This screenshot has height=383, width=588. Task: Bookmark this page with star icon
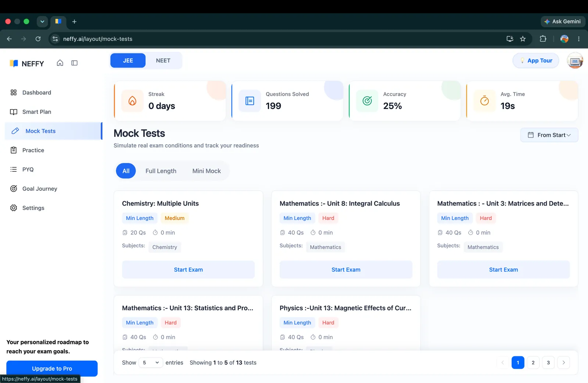pos(523,39)
